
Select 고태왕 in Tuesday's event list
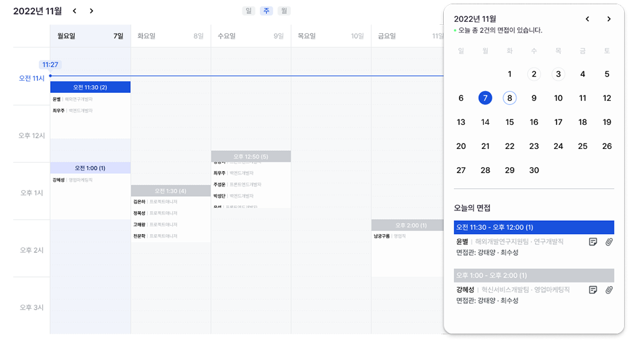pos(139,225)
